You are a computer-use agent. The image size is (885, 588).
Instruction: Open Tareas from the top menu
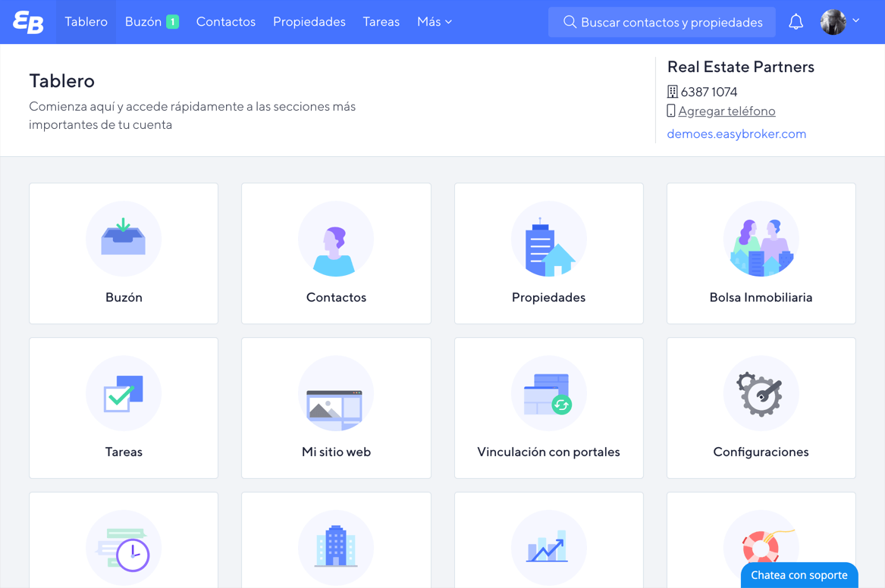[x=381, y=22]
